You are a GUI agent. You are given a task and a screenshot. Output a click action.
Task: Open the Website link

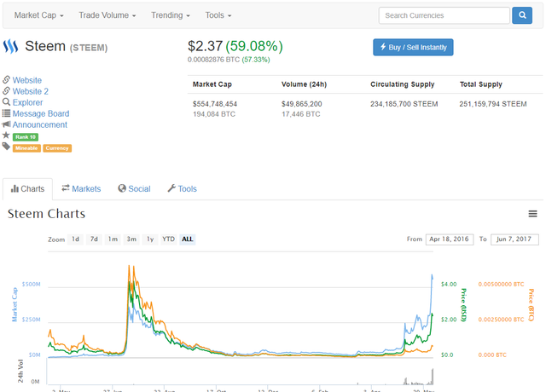pos(27,80)
